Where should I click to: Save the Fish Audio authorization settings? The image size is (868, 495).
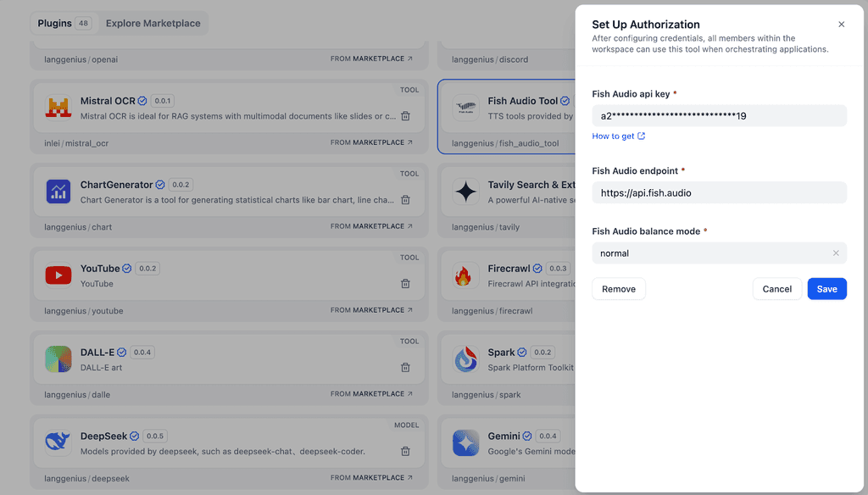pyautogui.click(x=826, y=288)
